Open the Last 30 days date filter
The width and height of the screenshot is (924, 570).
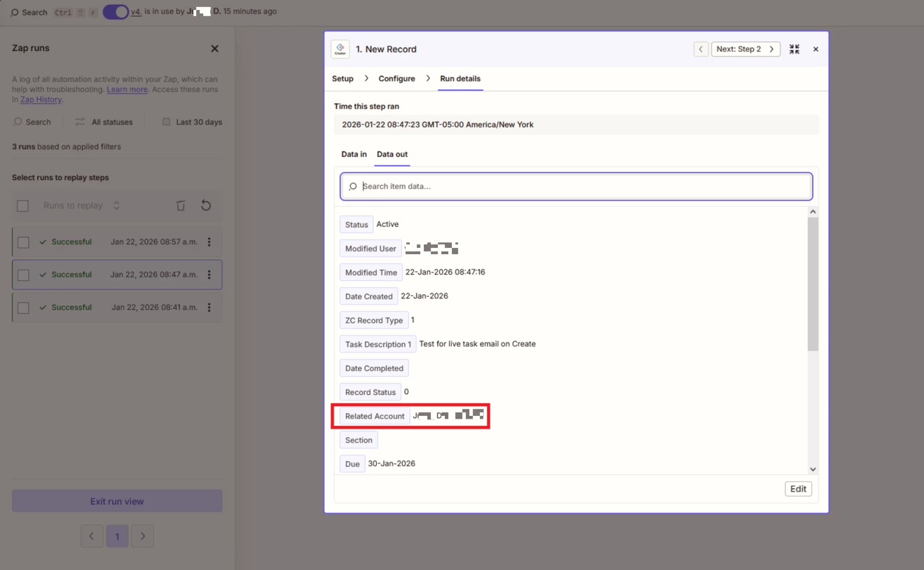[x=192, y=122]
